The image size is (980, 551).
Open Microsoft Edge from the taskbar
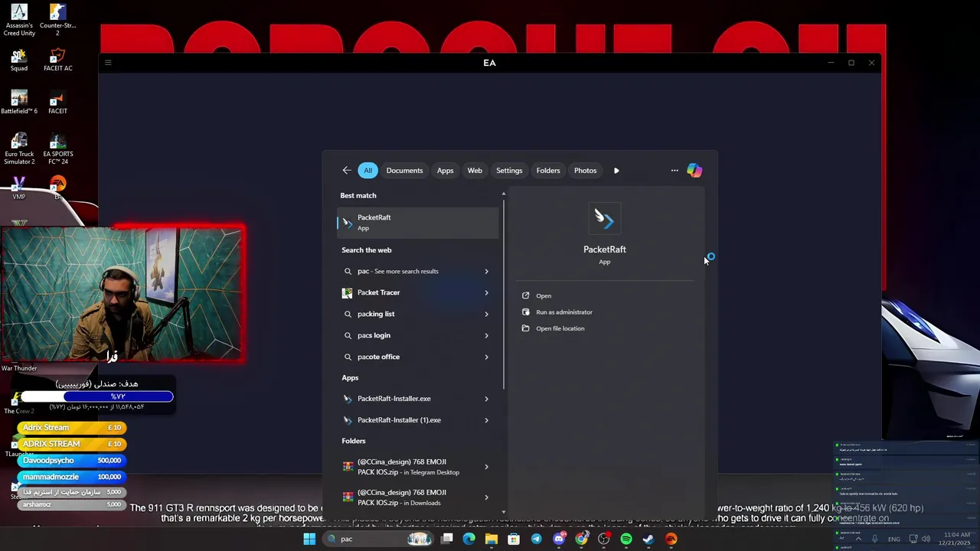tap(469, 539)
